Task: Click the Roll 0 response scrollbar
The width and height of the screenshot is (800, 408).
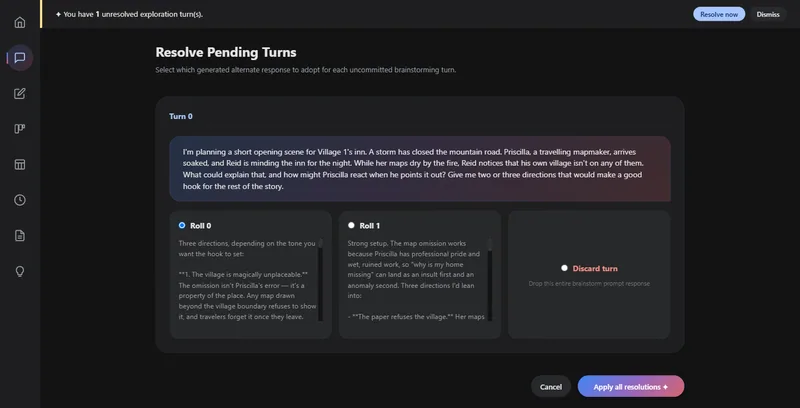Action: [320, 280]
